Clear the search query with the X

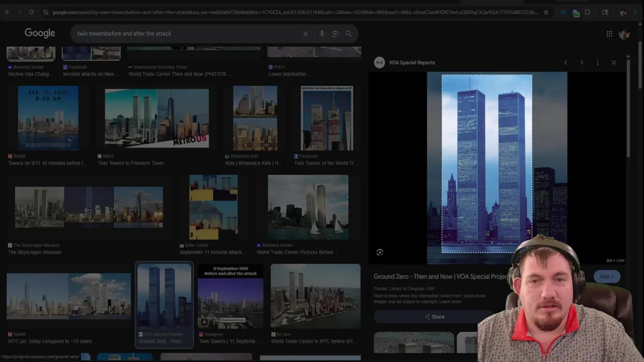[305, 34]
